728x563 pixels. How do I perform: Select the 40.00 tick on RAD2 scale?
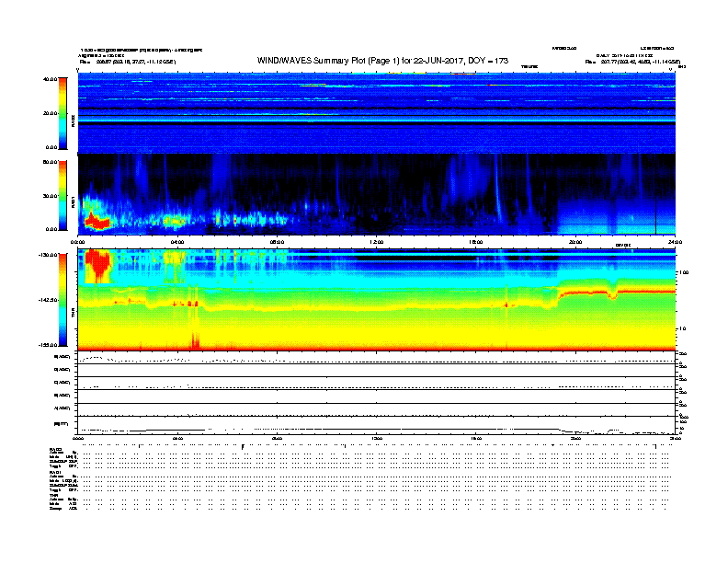coord(50,79)
